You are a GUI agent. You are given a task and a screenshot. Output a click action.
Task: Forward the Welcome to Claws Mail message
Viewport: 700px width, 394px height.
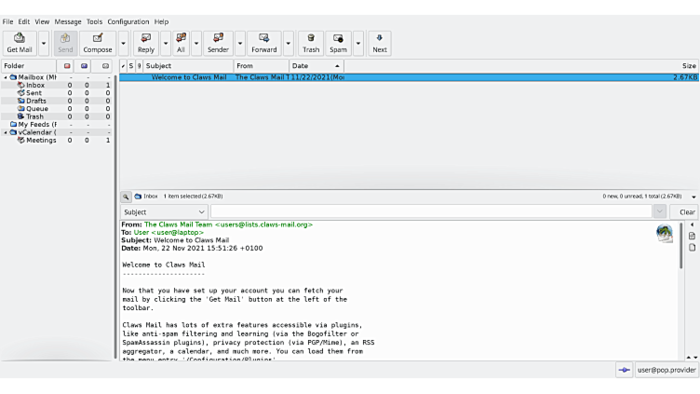264,43
